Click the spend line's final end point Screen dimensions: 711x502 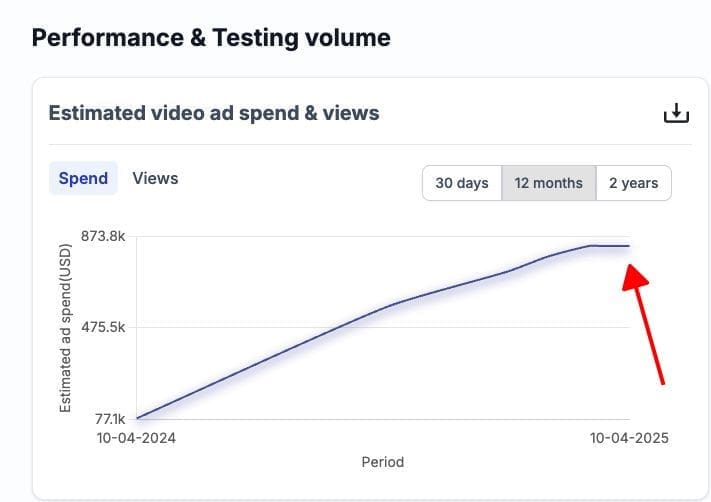click(x=628, y=246)
